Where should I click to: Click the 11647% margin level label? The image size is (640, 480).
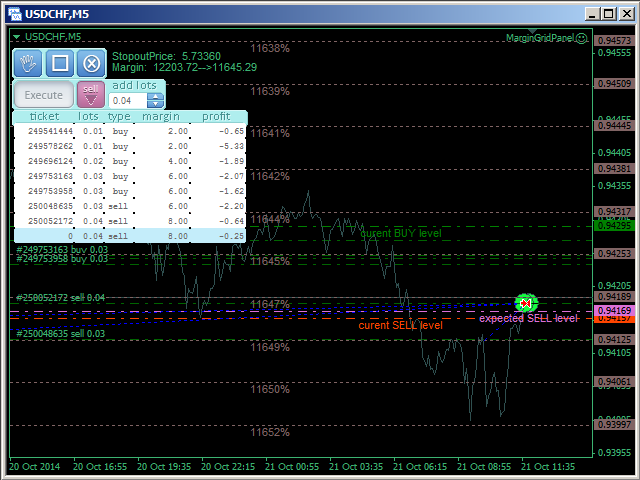tap(270, 304)
